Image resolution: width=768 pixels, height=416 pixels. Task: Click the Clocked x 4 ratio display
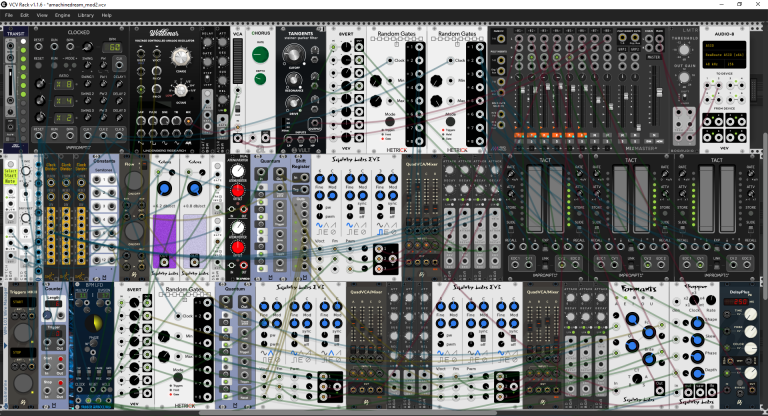(64, 101)
